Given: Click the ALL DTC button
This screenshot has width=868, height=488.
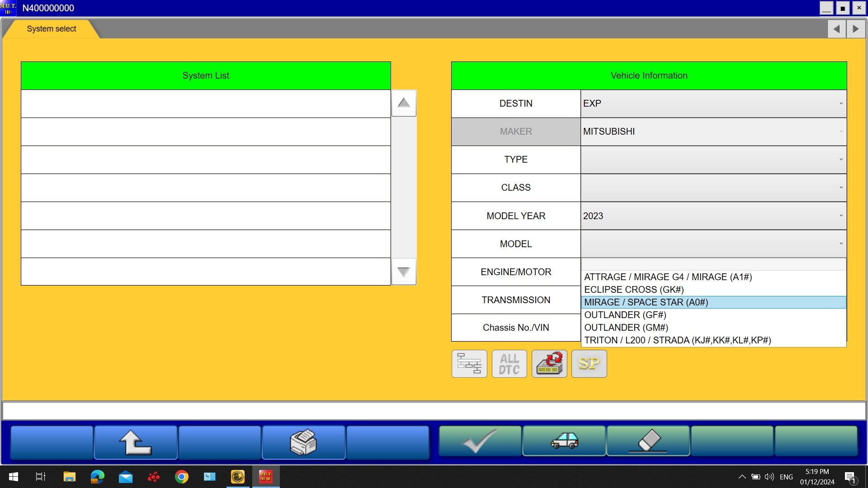Looking at the screenshot, I should (x=509, y=364).
